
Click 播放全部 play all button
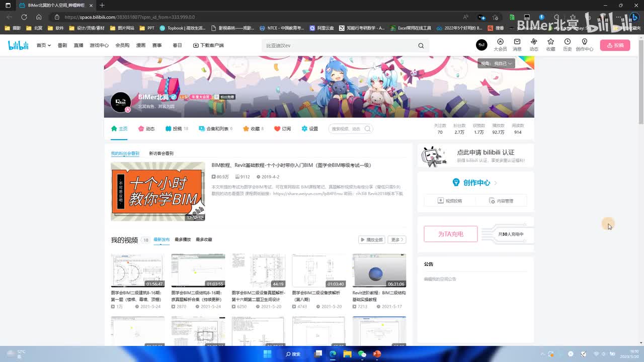pyautogui.click(x=371, y=240)
